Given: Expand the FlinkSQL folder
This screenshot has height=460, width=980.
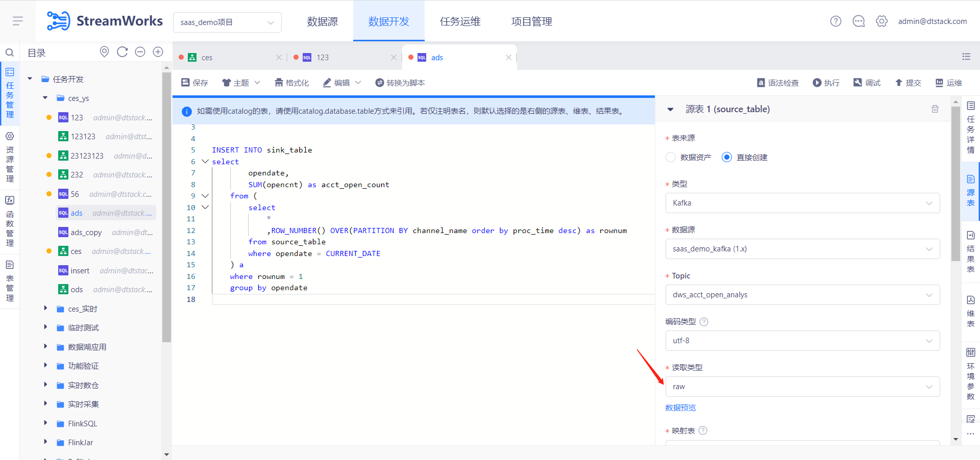Looking at the screenshot, I should tap(45, 423).
